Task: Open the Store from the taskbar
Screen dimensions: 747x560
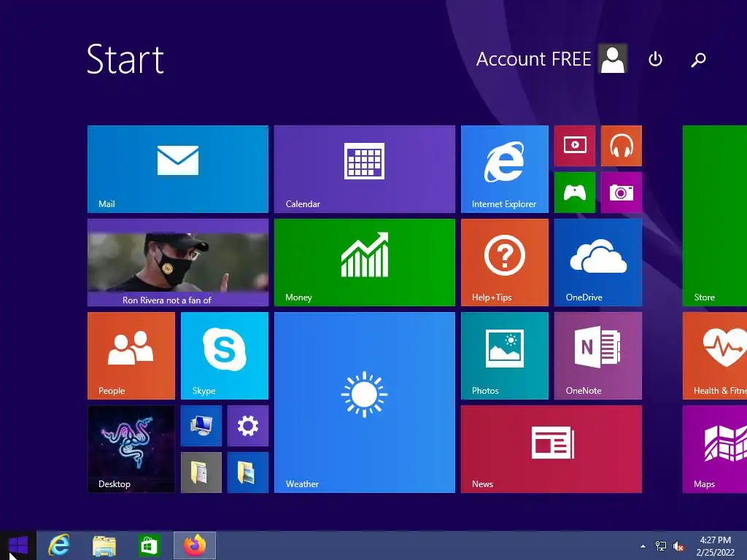Action: (x=149, y=545)
